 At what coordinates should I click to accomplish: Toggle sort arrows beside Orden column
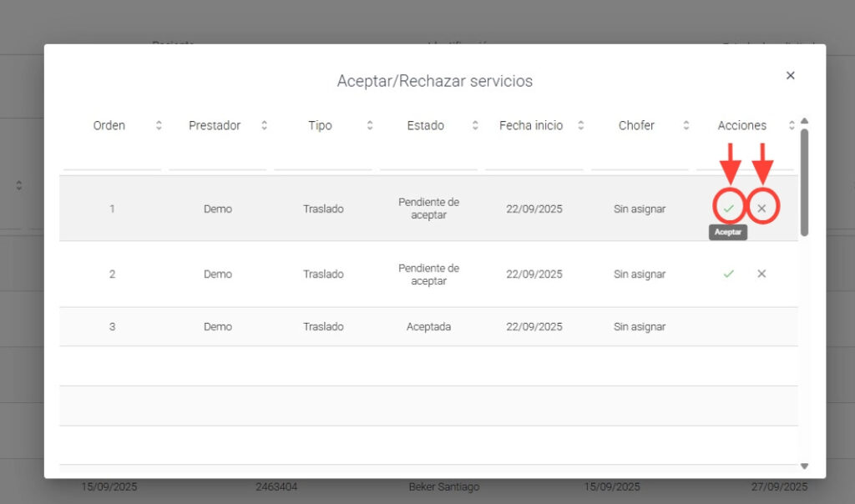pos(159,126)
